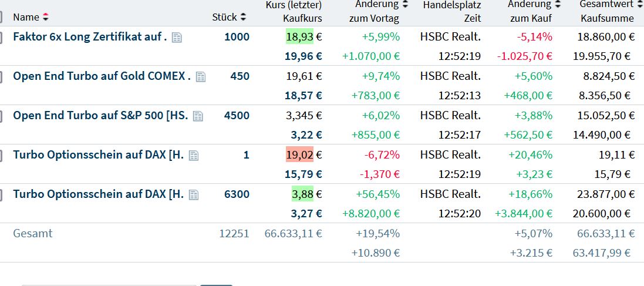Open document icon for S&P 500 turbo
This screenshot has width=644, height=286.
pos(198,116)
